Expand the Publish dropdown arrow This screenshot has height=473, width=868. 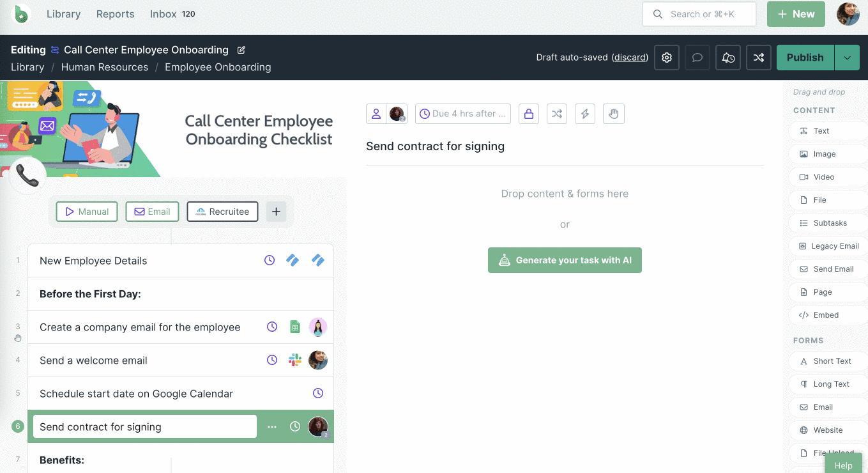847,58
